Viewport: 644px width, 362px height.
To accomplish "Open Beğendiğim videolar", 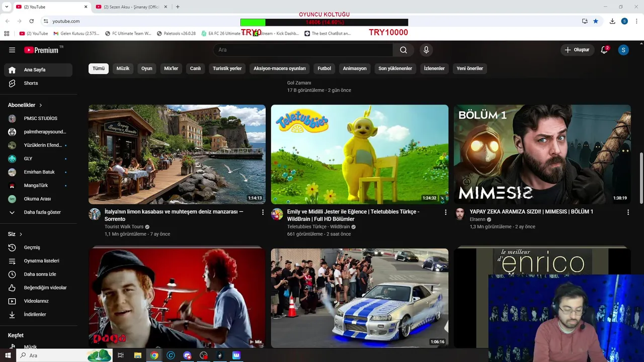I will point(38,288).
